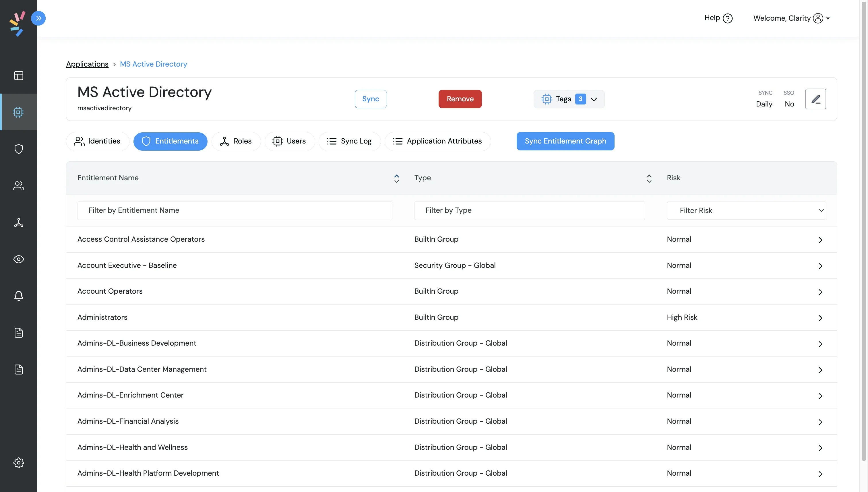The height and width of the screenshot is (492, 868).
Task: Click the Sync button
Action: pyautogui.click(x=371, y=99)
